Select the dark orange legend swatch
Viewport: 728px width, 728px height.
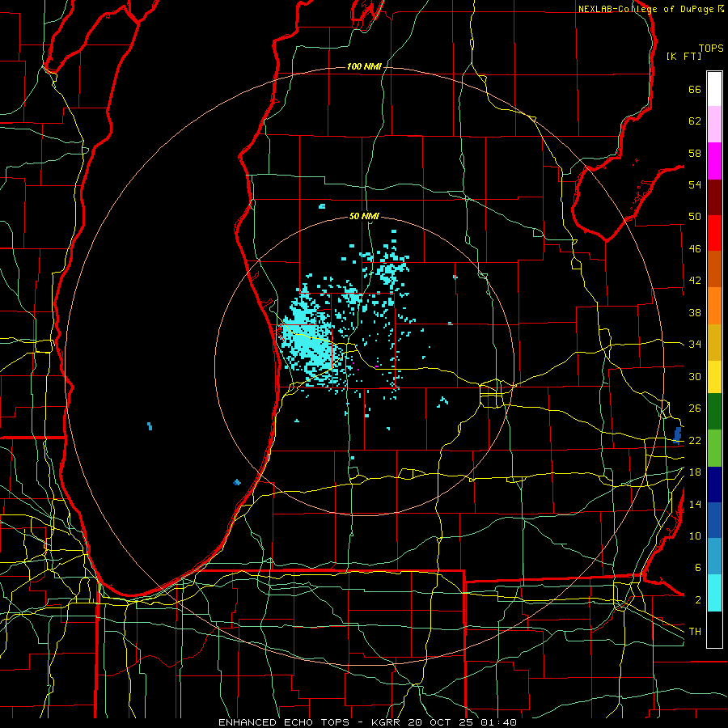pos(714,269)
